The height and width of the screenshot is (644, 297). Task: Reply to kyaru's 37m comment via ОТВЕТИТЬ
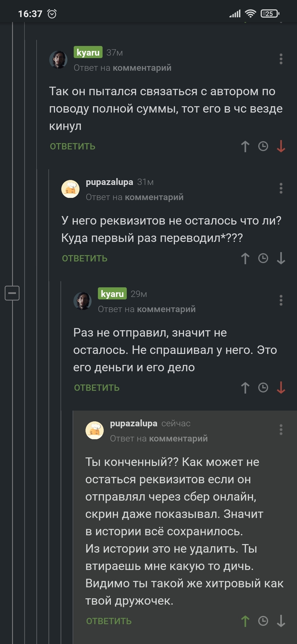tap(73, 146)
